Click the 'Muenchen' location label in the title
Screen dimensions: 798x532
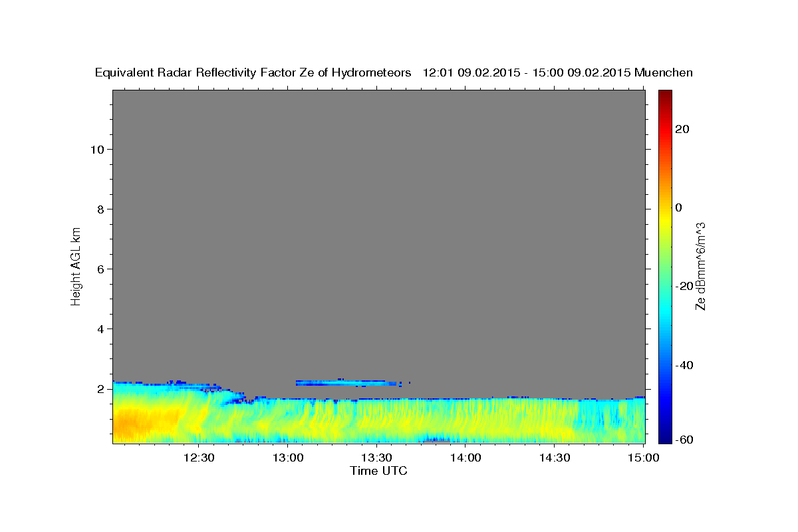coord(664,73)
